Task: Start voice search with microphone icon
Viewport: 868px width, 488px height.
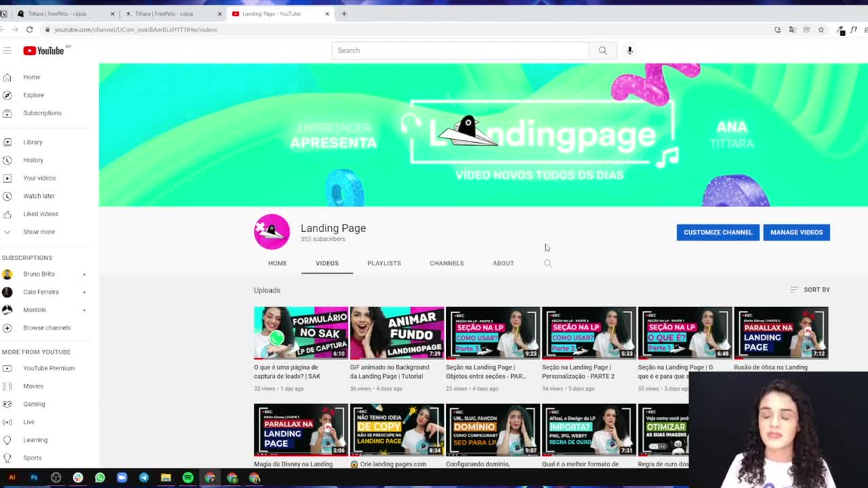Action: tap(630, 50)
